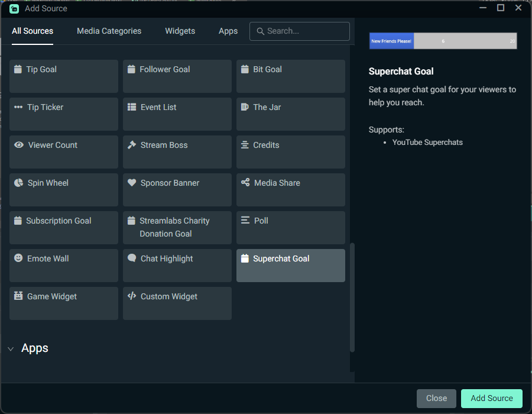Close the Add Source window

518,8
